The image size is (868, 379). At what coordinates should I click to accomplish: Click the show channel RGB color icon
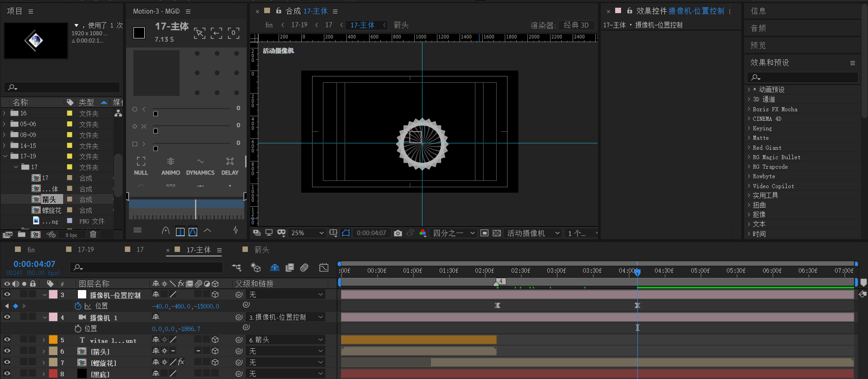click(x=423, y=233)
